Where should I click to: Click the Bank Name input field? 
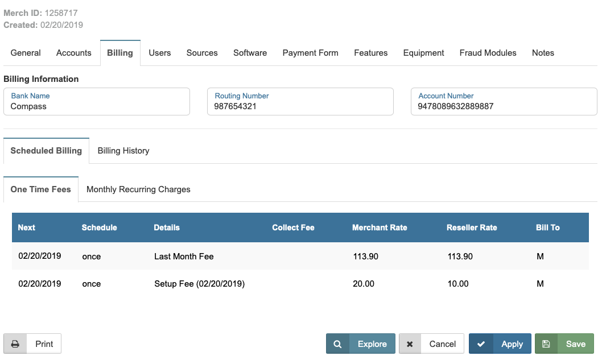(97, 106)
